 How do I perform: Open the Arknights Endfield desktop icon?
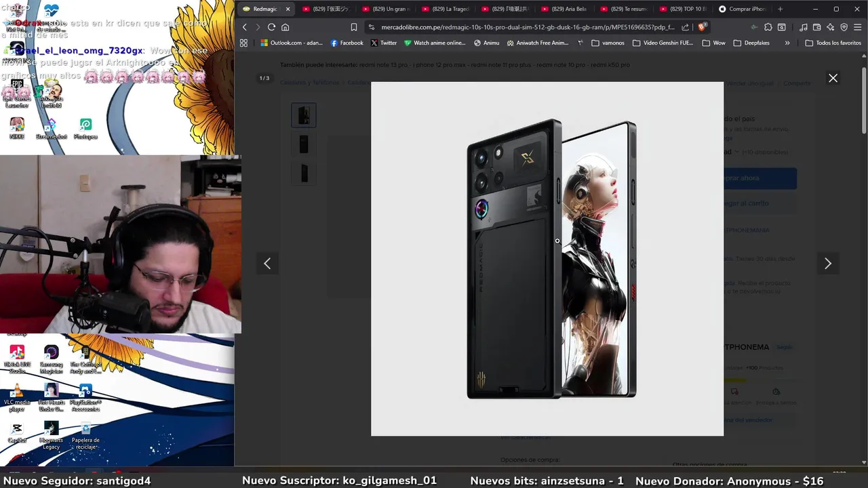click(51, 94)
